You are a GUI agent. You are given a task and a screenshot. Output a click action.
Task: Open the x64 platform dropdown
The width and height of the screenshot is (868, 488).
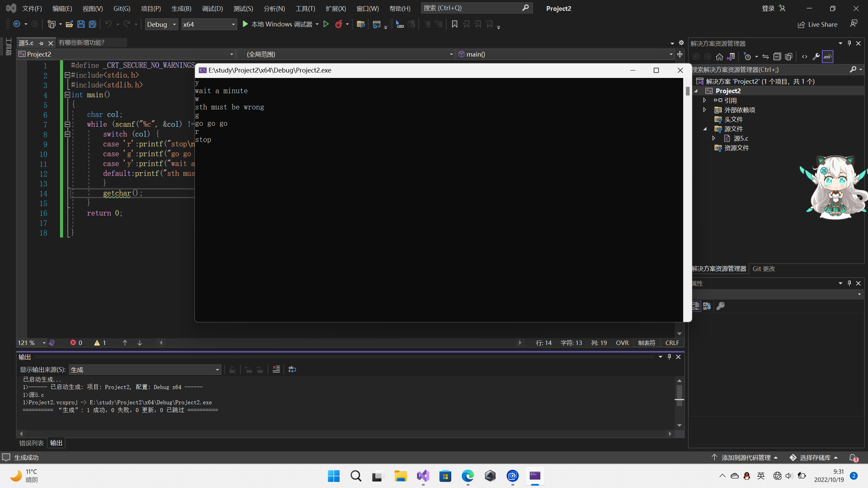point(209,24)
